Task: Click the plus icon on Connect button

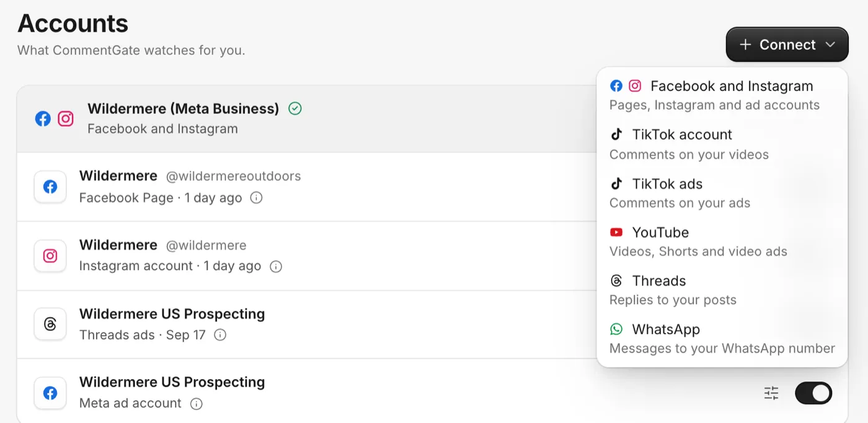Action: click(x=746, y=45)
